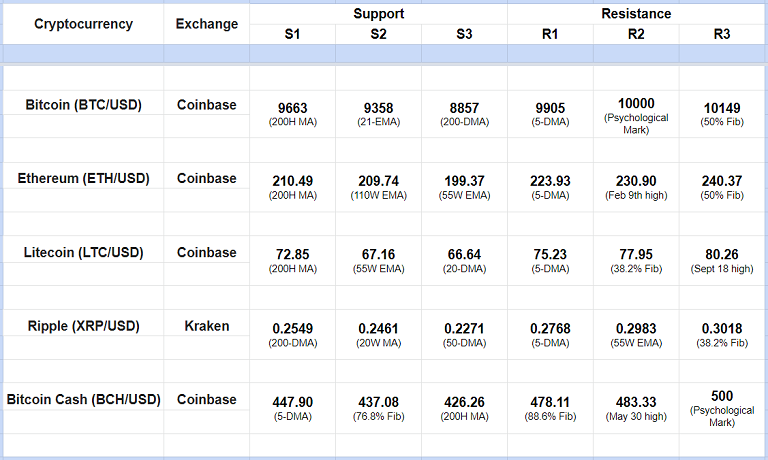
Task: Click the Litecoin (LTC/USD) cell
Action: (x=83, y=252)
